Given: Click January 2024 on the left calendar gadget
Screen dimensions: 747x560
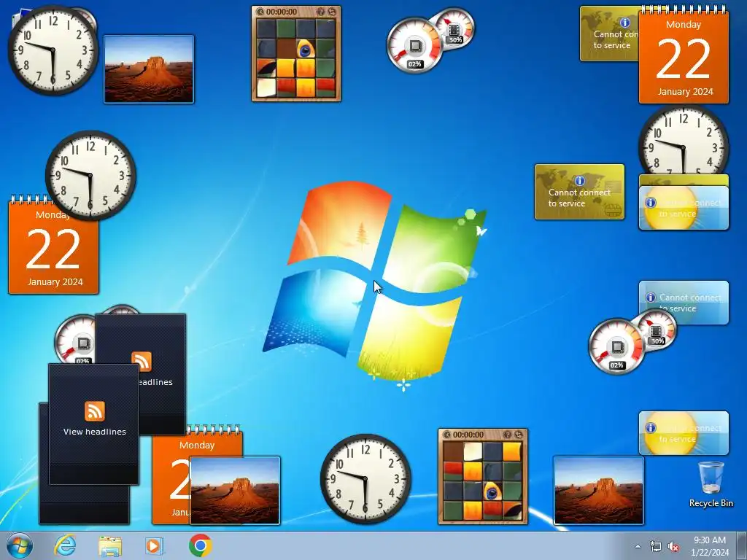Looking at the screenshot, I should click(x=55, y=282).
